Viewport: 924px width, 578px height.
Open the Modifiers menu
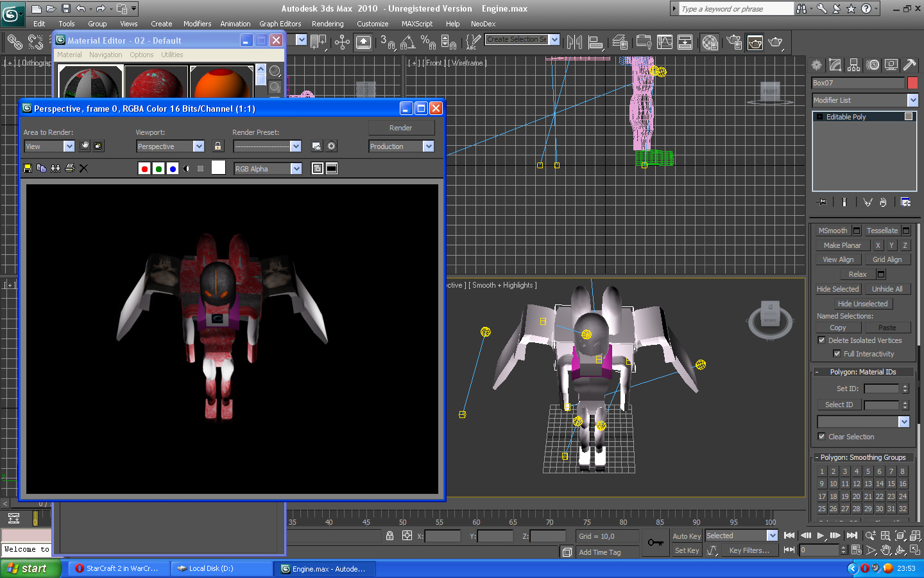[x=197, y=24]
